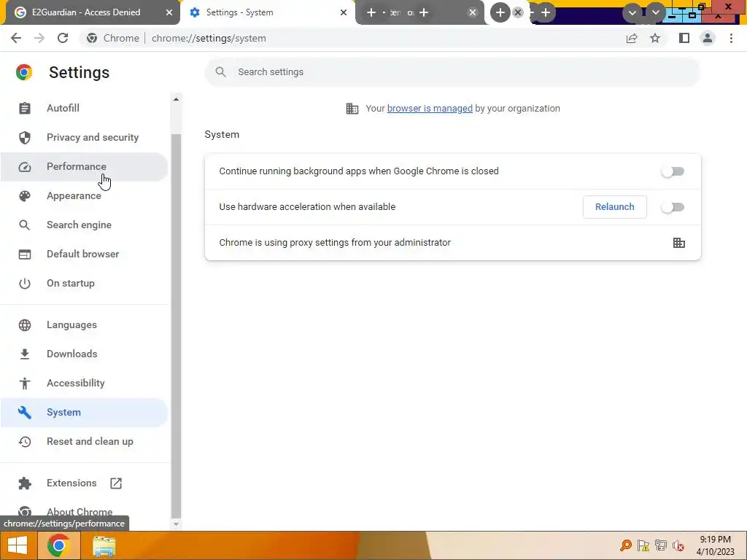
Task: Open the 'browser is managed' link
Action: coord(430,109)
